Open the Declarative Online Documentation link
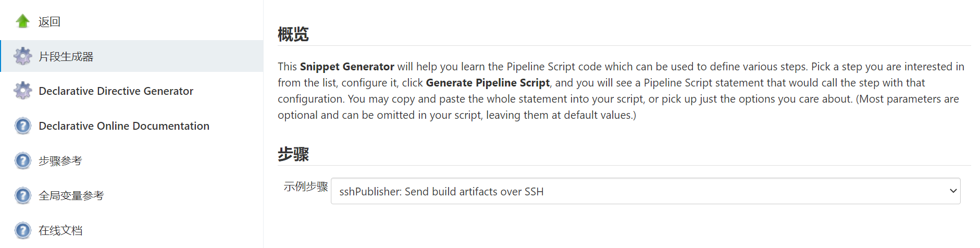 coord(124,126)
